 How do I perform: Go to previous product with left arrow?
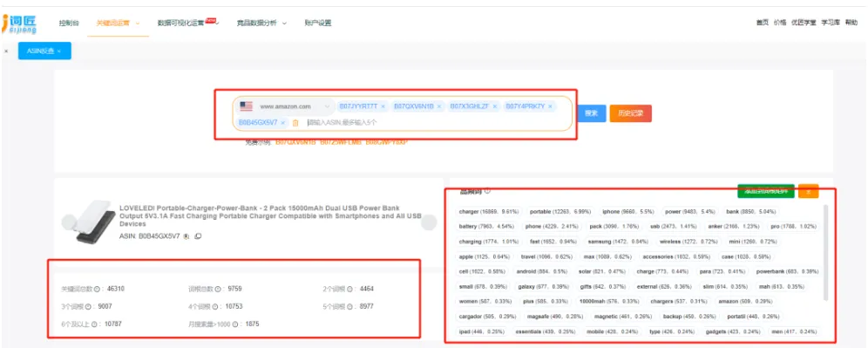(x=69, y=222)
